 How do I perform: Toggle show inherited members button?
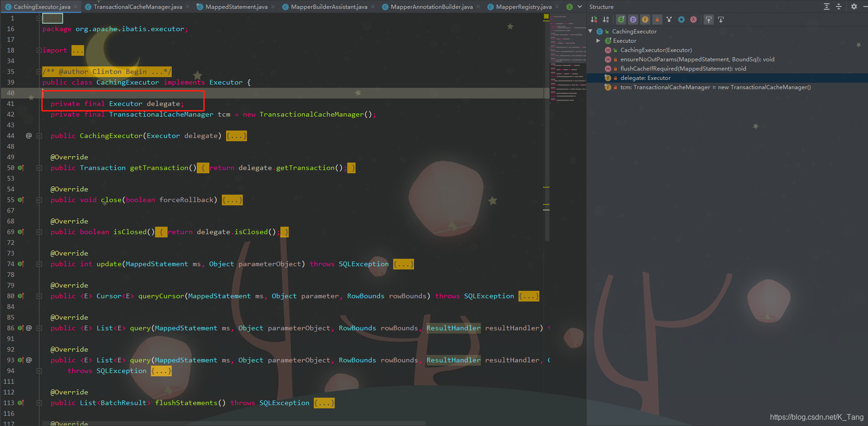click(x=621, y=20)
